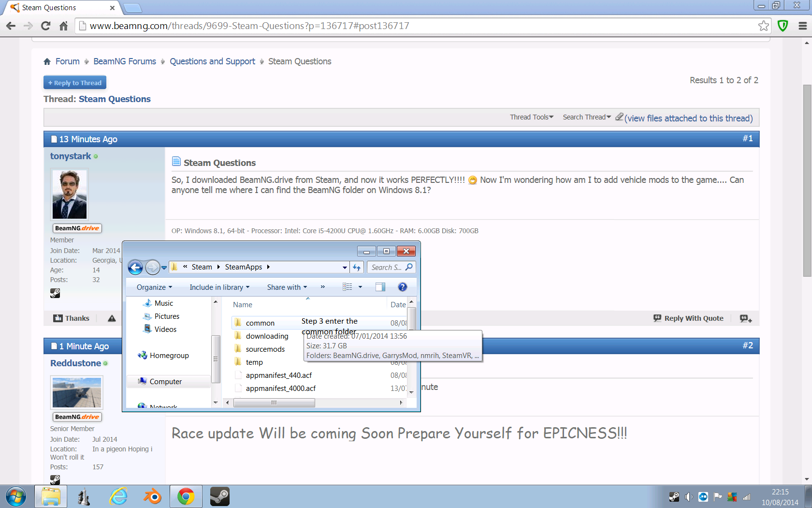Open the view options dropdown arrow
812x508 pixels.
coord(360,287)
